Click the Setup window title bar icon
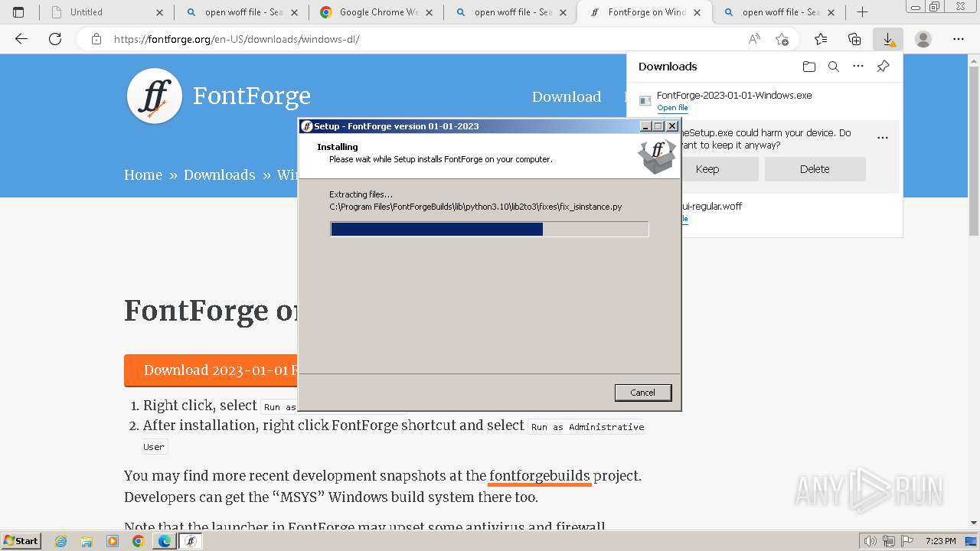Image resolution: width=980 pixels, height=551 pixels. tap(307, 126)
